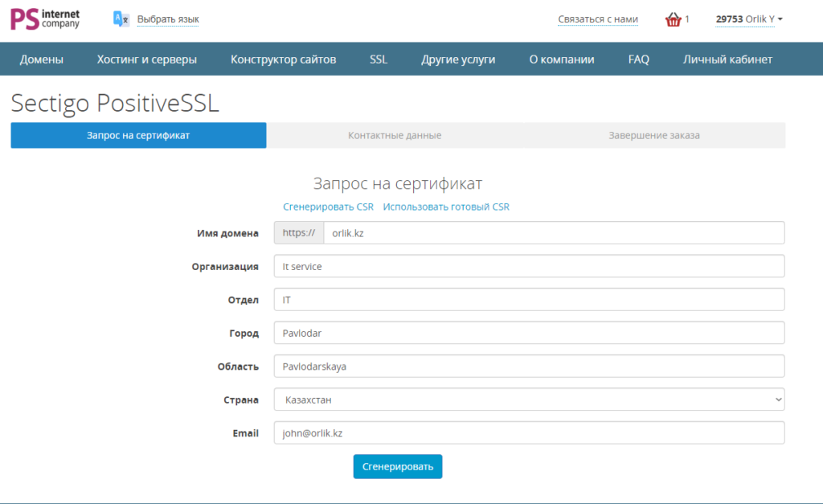Expand the 29753 Orlik Y account dropdown
This screenshot has width=823, height=504.
[x=749, y=19]
